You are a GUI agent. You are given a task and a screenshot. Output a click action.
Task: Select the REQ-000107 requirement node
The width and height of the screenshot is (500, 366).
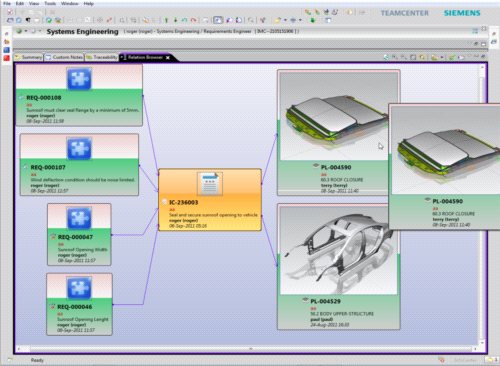pyautogui.click(x=79, y=165)
